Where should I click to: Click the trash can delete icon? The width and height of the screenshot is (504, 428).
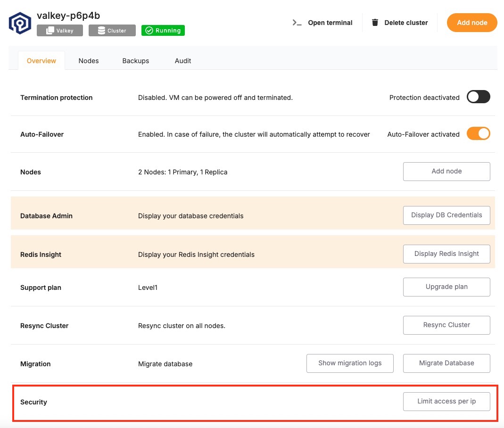tap(375, 23)
